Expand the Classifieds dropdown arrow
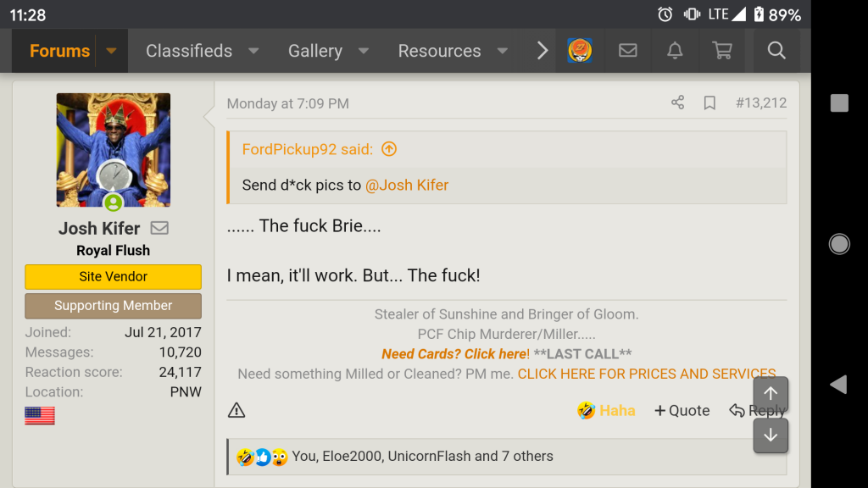 pos(253,51)
